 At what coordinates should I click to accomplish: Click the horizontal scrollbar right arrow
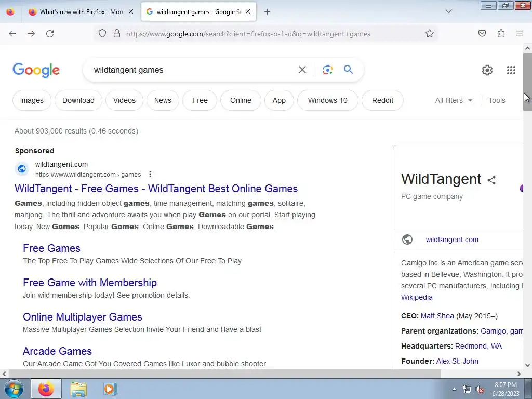click(x=519, y=374)
